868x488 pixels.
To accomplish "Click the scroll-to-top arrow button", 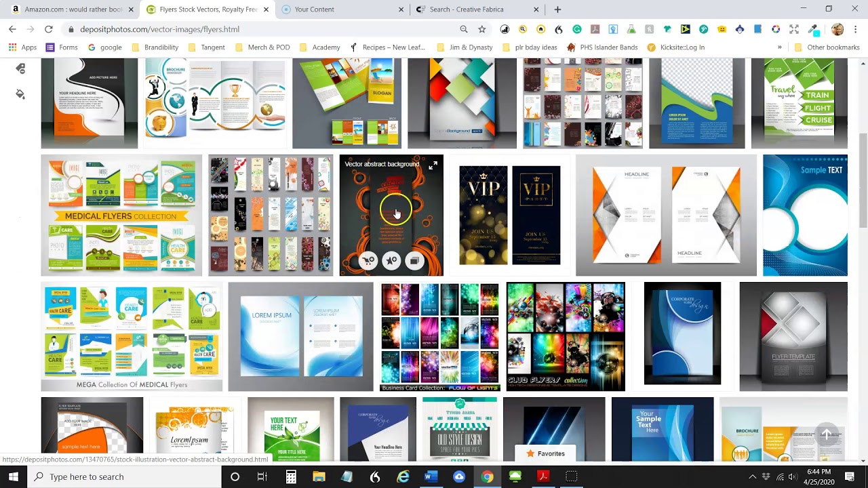I will [826, 434].
